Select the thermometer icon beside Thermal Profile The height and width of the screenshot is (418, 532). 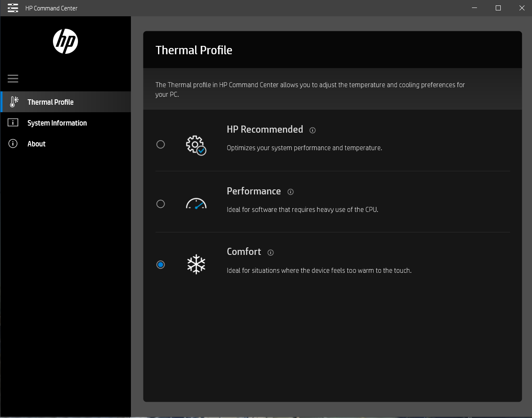pos(14,101)
